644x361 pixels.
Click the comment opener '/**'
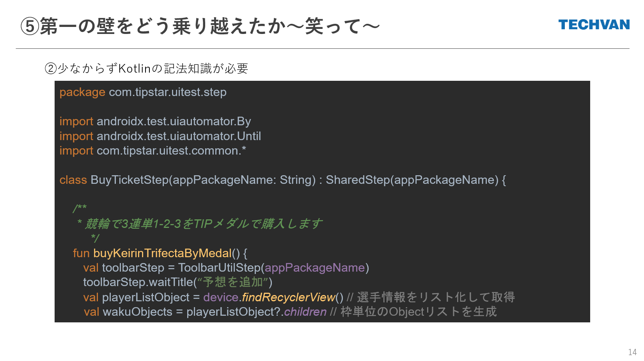tap(80, 208)
